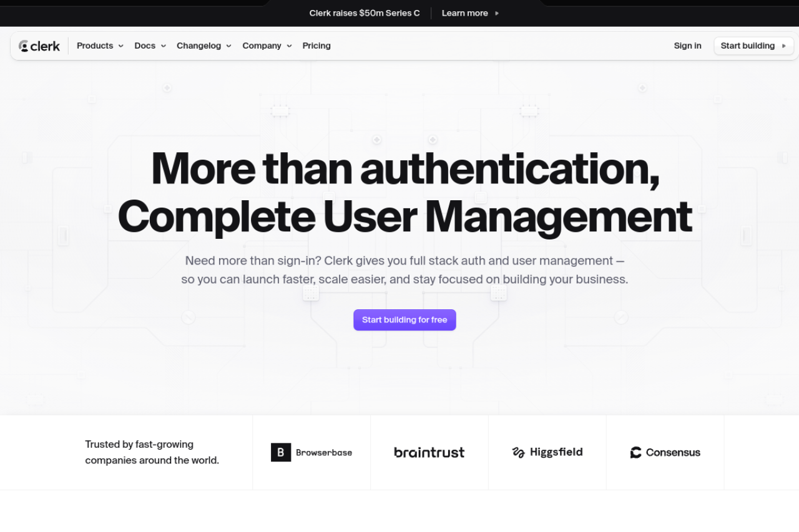799x532 pixels.
Task: Click arrow icon in Start building button
Action: pyautogui.click(x=784, y=46)
